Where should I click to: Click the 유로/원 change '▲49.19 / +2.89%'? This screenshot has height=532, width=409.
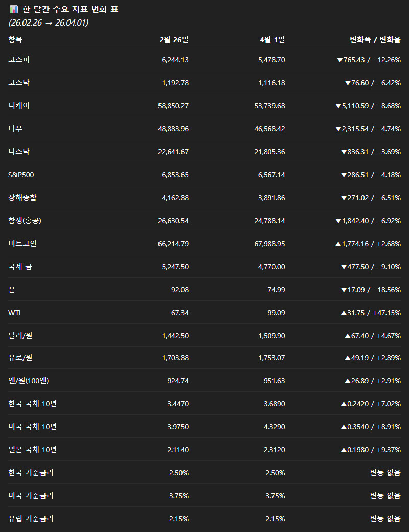click(373, 358)
